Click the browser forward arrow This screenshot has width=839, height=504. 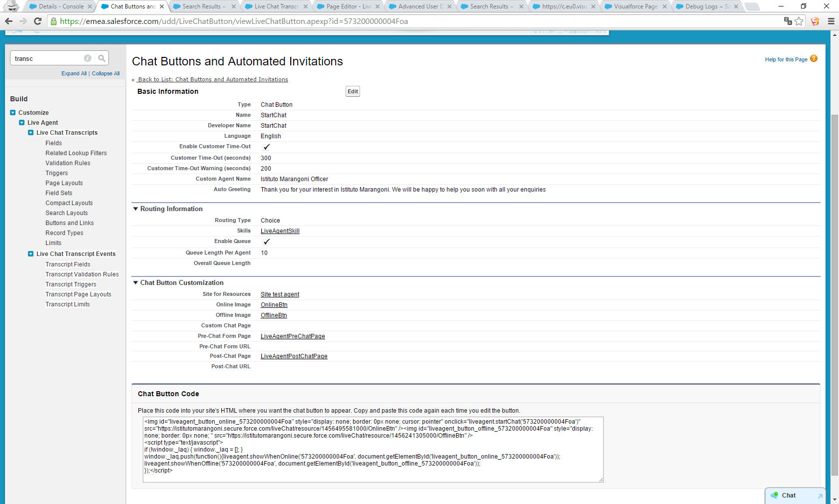click(23, 21)
